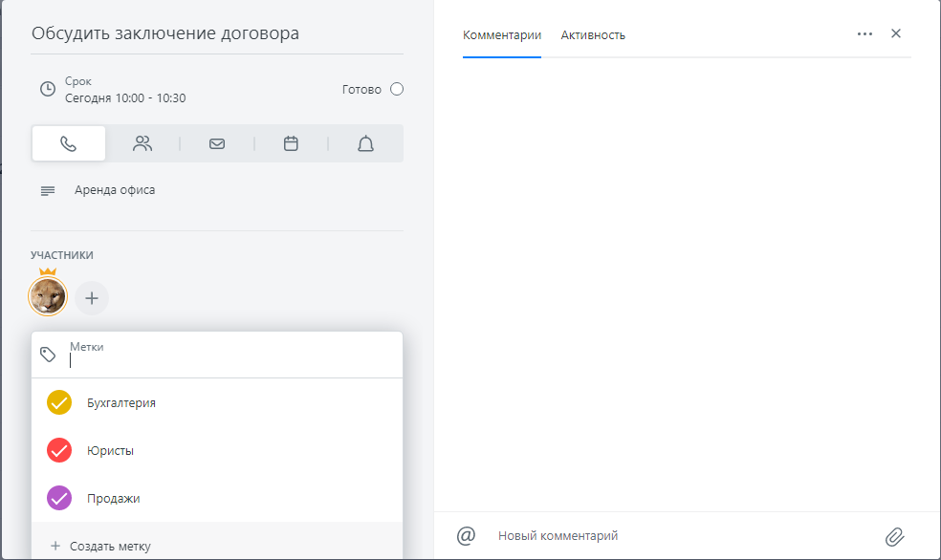The image size is (941, 560).
Task: Select the meeting (people) task type icon
Action: tap(142, 143)
